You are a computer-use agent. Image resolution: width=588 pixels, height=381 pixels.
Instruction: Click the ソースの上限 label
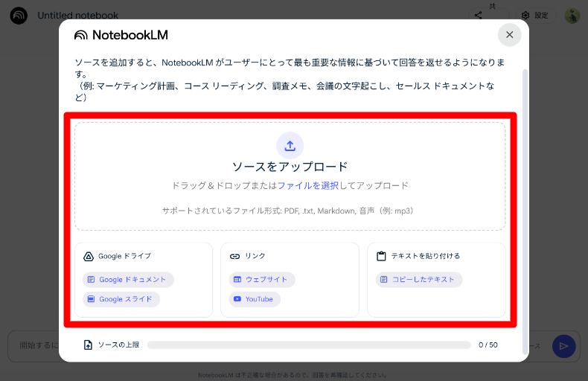(x=118, y=345)
